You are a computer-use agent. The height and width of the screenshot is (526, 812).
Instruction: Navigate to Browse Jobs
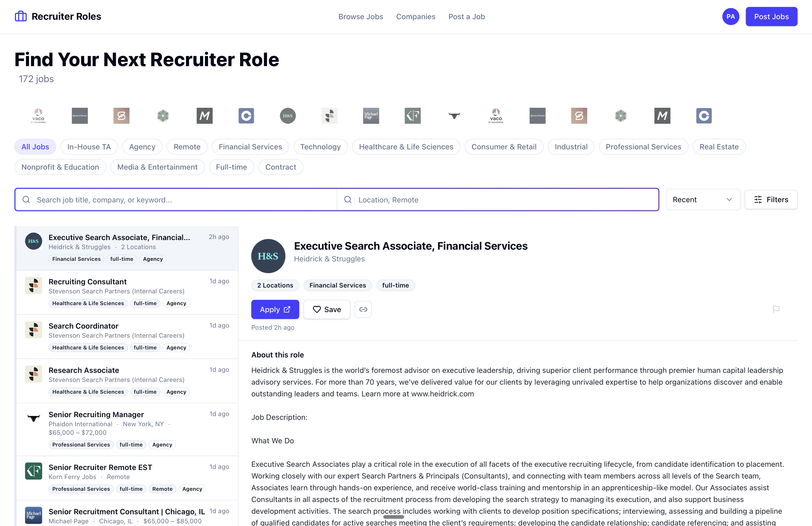[361, 16]
